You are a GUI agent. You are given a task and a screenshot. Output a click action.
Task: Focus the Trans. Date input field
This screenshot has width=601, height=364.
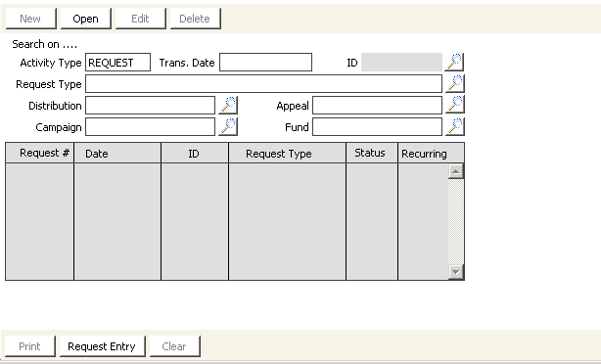[265, 62]
